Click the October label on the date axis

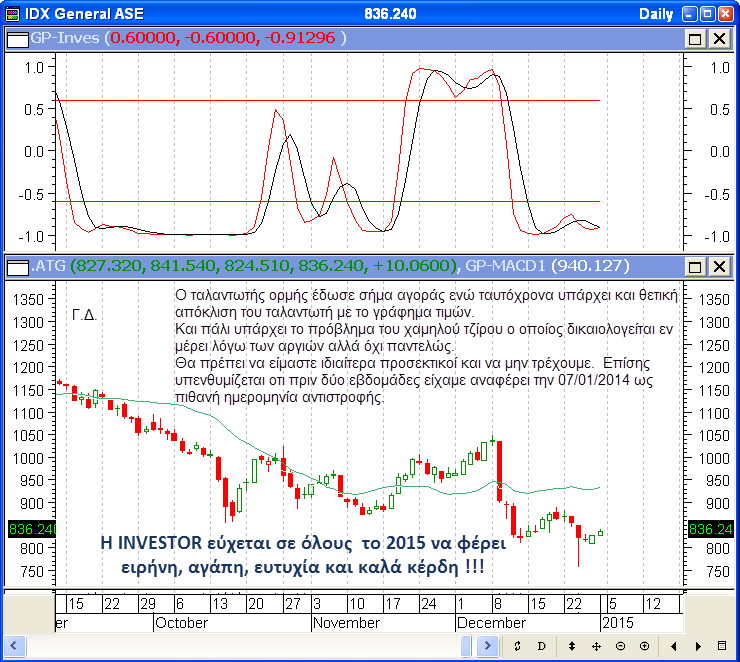181,623
